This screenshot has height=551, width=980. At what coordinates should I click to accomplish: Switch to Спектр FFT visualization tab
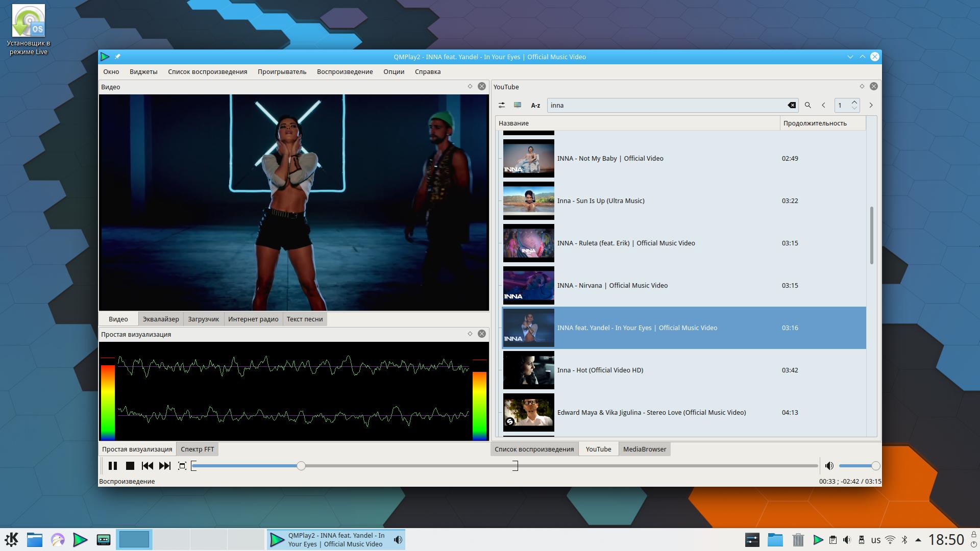click(197, 449)
